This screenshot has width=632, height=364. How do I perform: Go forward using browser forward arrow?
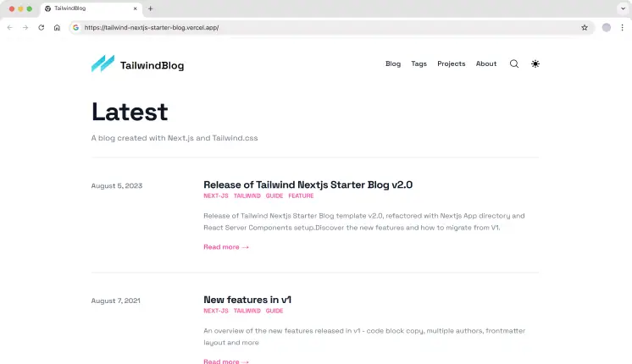[25, 27]
